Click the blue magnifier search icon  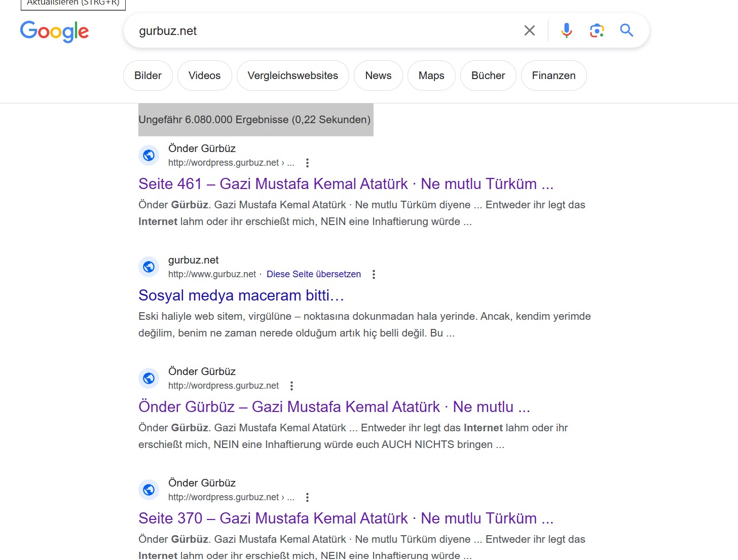click(x=627, y=30)
